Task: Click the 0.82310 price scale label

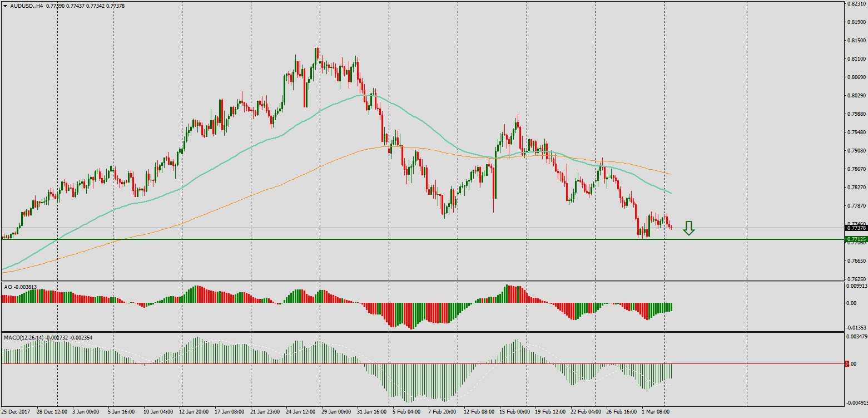Action: point(856,3)
